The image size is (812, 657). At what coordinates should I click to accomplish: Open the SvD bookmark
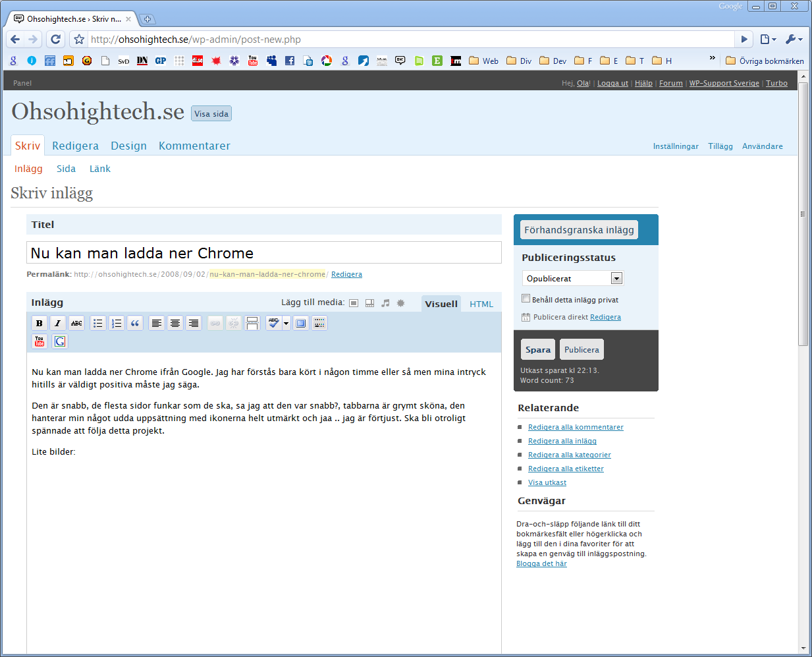tap(124, 61)
